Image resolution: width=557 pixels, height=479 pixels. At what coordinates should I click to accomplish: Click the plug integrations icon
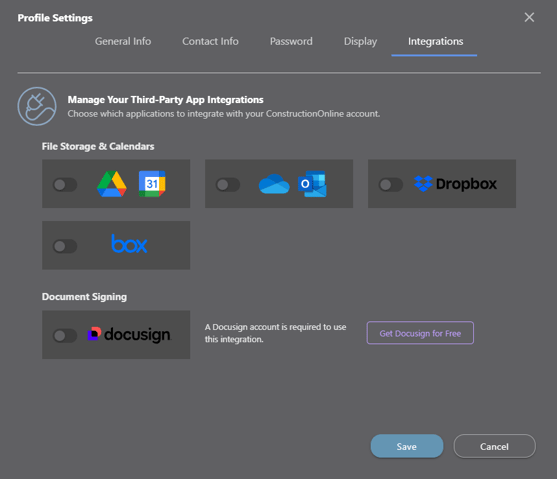pos(37,106)
